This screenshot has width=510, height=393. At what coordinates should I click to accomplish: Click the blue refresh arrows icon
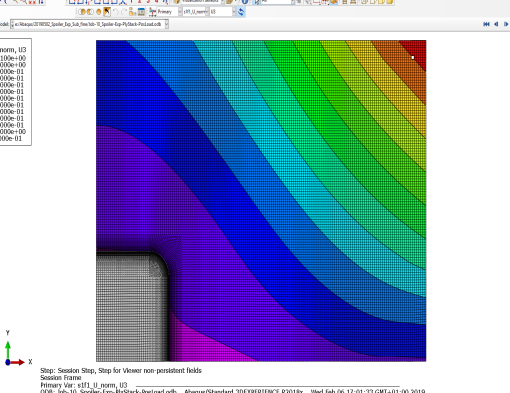pos(241,12)
